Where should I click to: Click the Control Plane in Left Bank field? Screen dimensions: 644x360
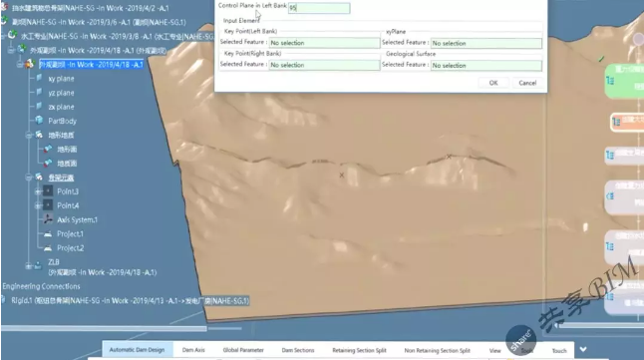click(319, 8)
